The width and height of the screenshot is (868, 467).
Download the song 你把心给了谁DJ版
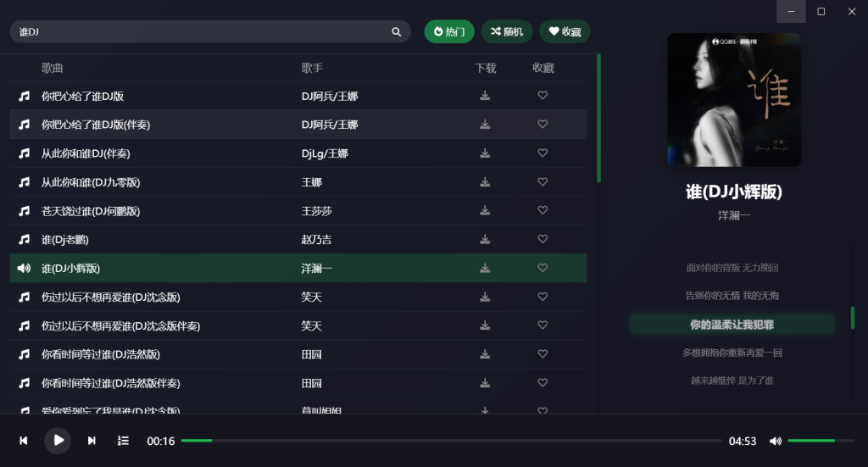(485, 96)
